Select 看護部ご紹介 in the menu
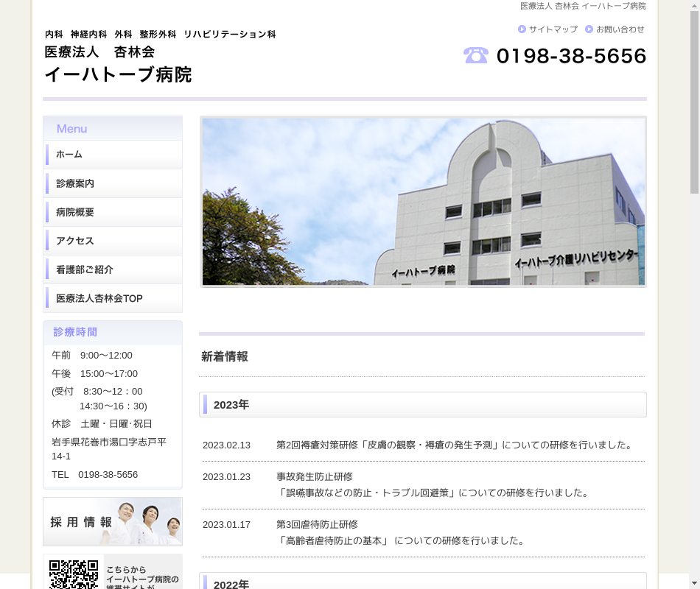 [113, 269]
